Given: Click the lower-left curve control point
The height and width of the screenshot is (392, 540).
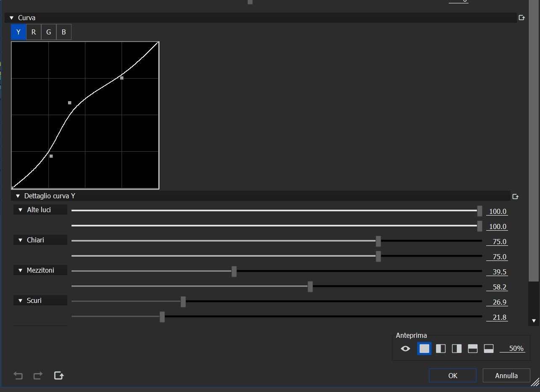Looking at the screenshot, I should 51,156.
